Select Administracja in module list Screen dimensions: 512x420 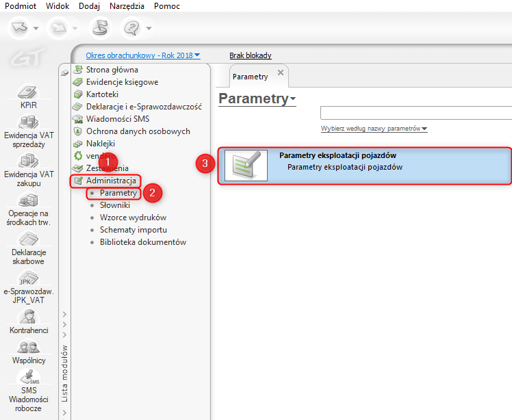point(111,181)
